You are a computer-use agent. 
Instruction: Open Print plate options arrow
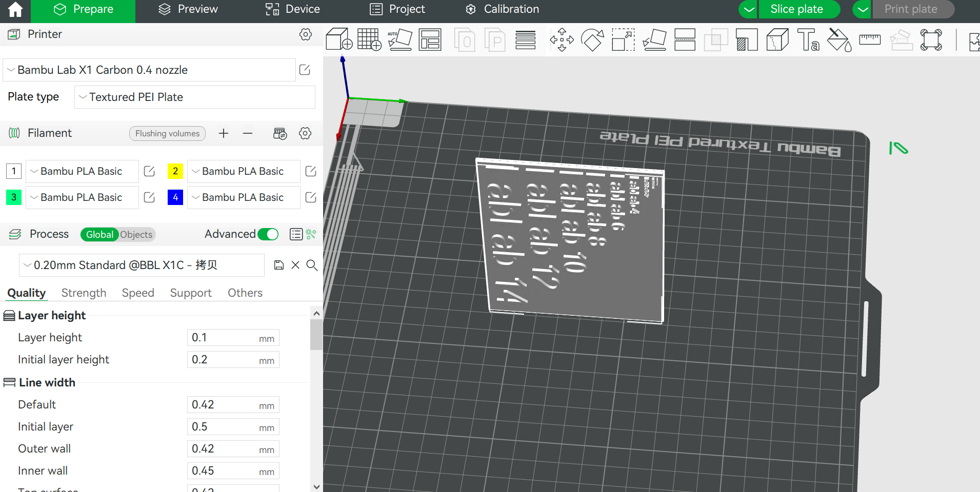pos(863,9)
